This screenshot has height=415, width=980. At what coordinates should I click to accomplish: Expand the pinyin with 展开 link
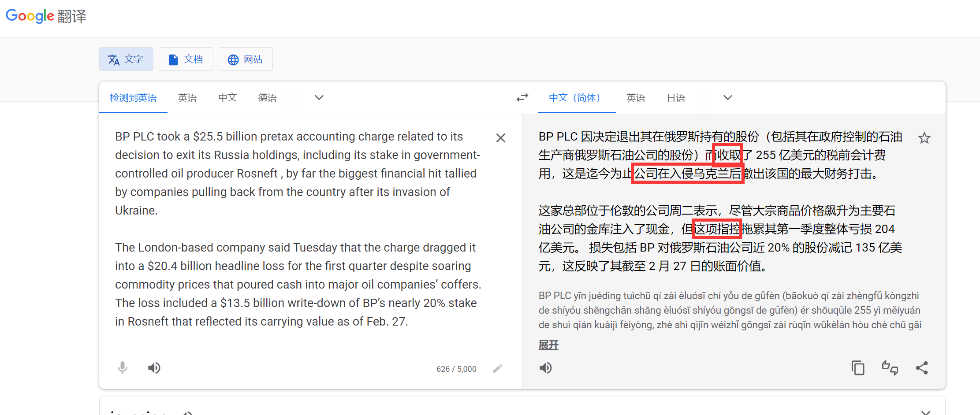click(x=548, y=345)
